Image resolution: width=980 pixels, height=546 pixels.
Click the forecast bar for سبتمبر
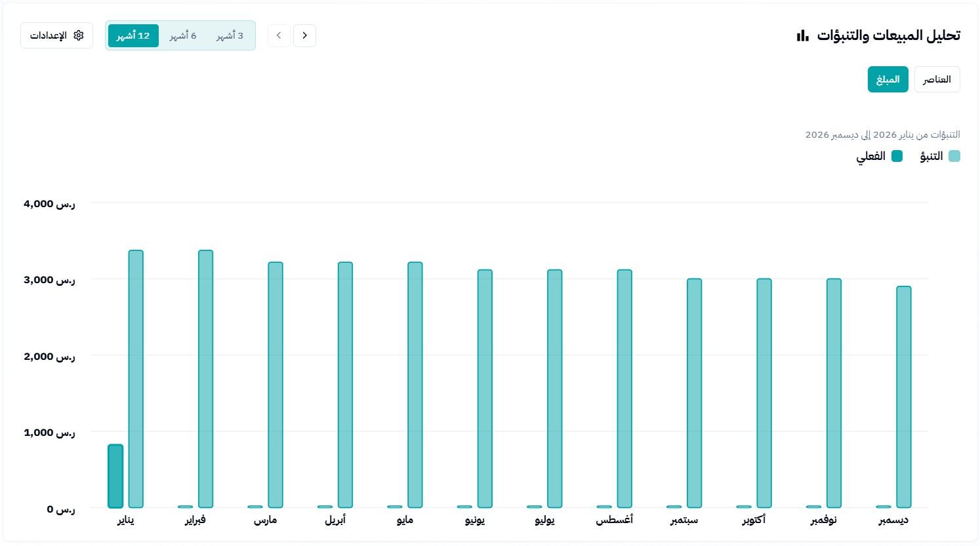(694, 393)
